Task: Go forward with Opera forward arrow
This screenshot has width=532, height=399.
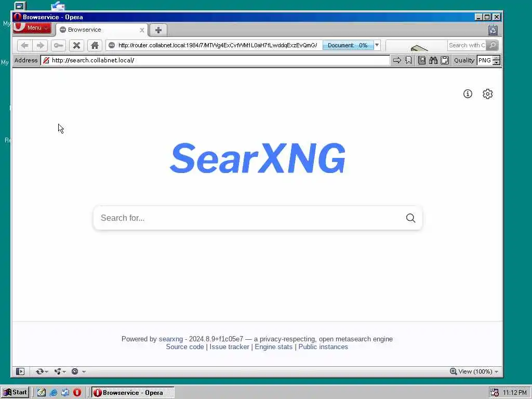Action: coord(40,46)
